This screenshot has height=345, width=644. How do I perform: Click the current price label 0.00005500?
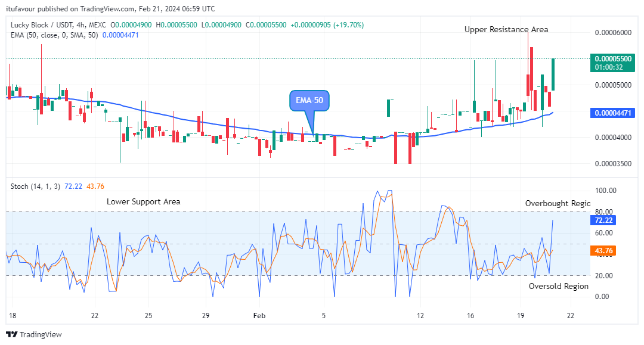(613, 58)
